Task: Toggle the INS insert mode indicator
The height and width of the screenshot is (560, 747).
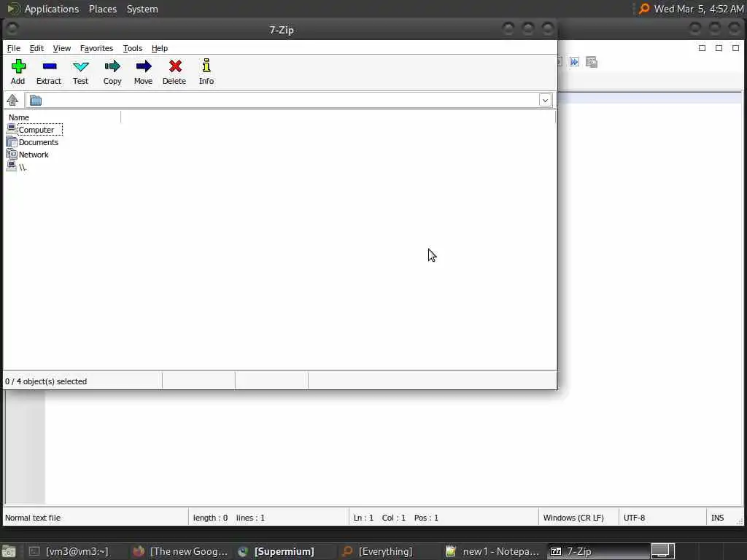Action: tap(718, 518)
